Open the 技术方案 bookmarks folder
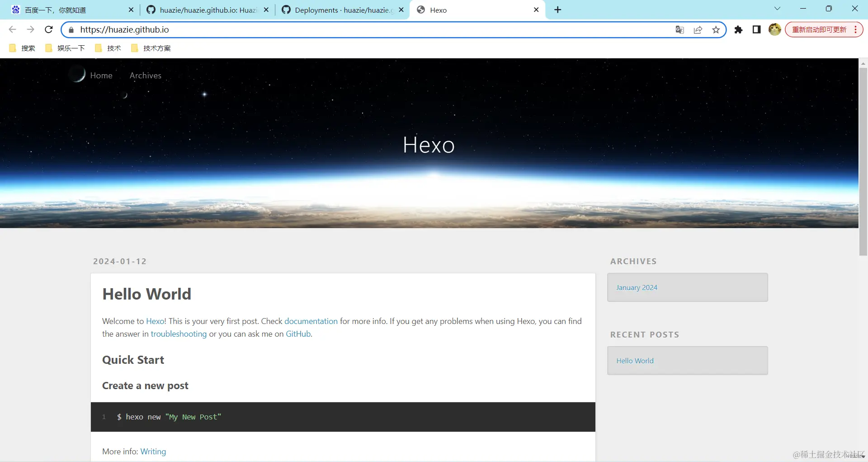The width and height of the screenshot is (868, 462). tap(151, 48)
